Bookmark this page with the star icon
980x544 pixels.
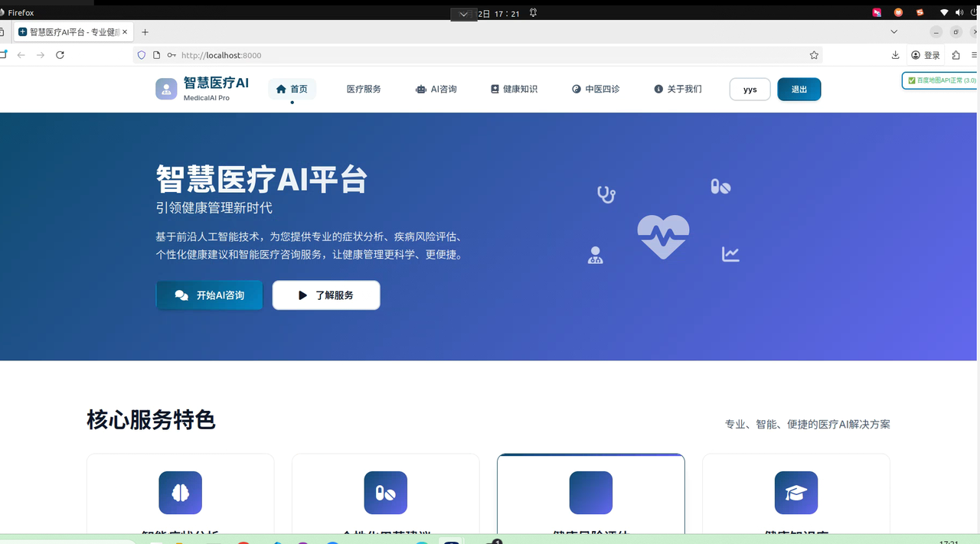coord(814,55)
